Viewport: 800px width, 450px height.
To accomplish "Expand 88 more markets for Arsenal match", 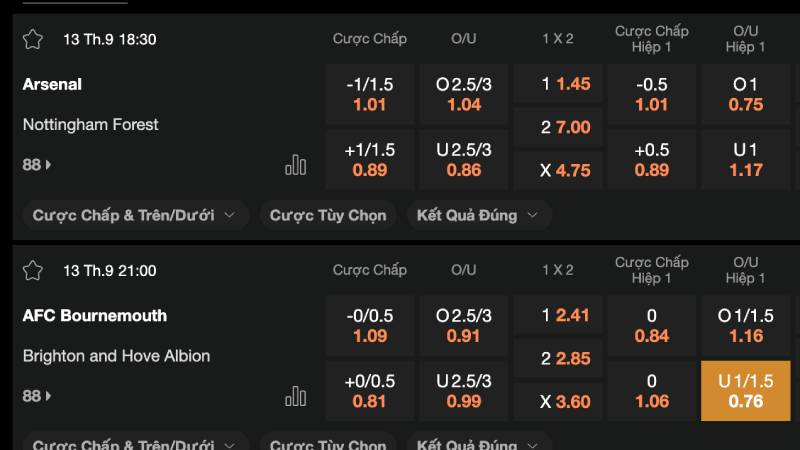I will coord(37,164).
